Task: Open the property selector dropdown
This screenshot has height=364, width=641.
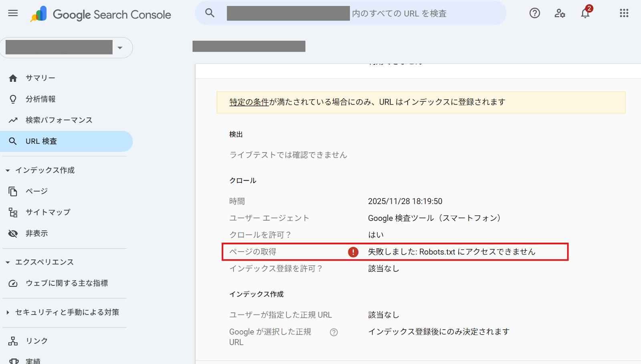Action: pos(120,48)
